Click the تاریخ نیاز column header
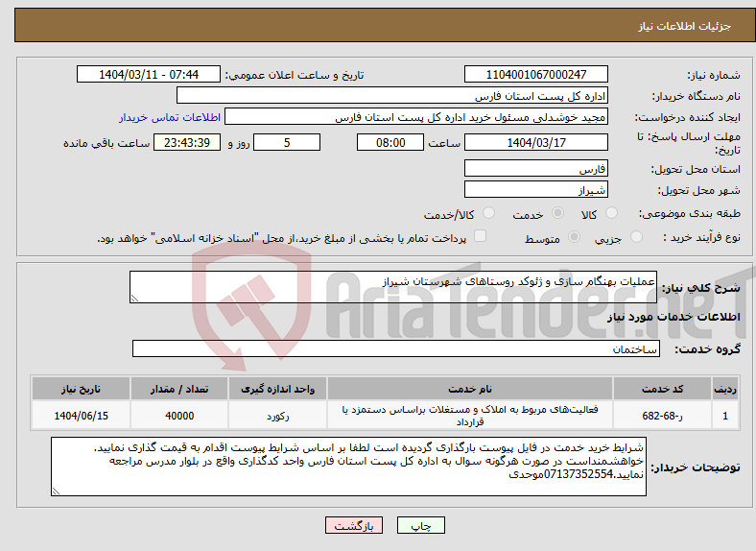Viewport: 756px width, 551px height. 81,389
